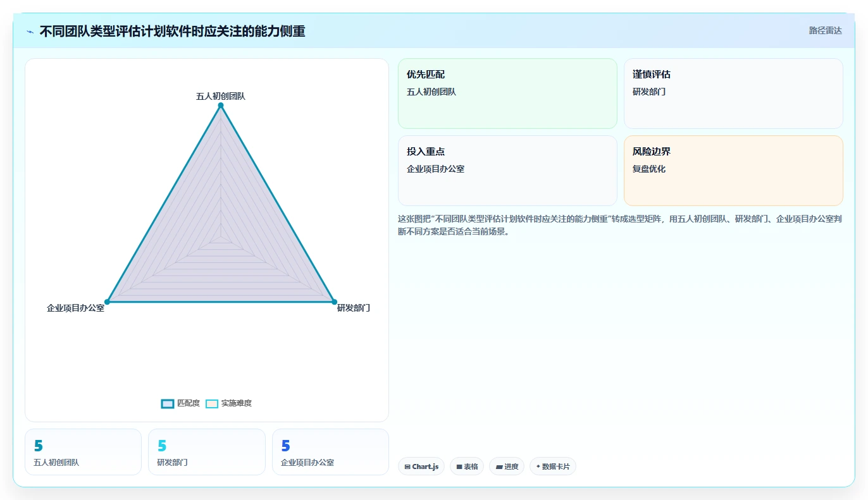Click the 企业项目办公室 stat card
The height and width of the screenshot is (500, 868).
click(330, 452)
